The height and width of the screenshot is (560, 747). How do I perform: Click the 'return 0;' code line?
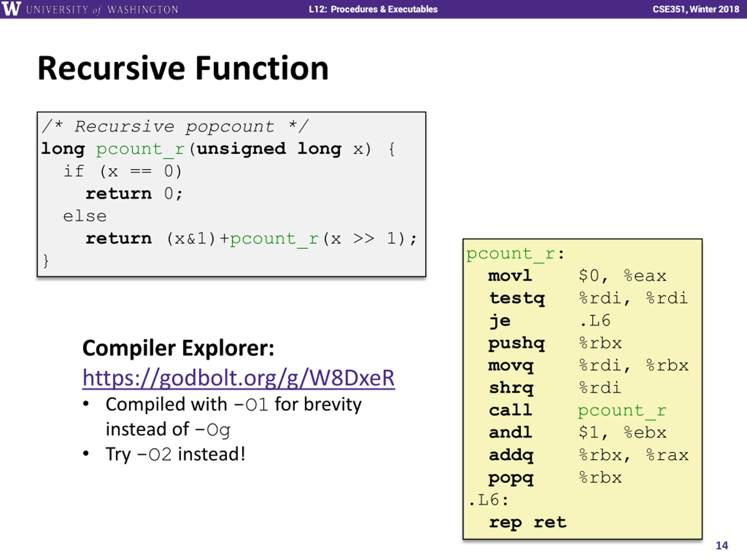[134, 194]
